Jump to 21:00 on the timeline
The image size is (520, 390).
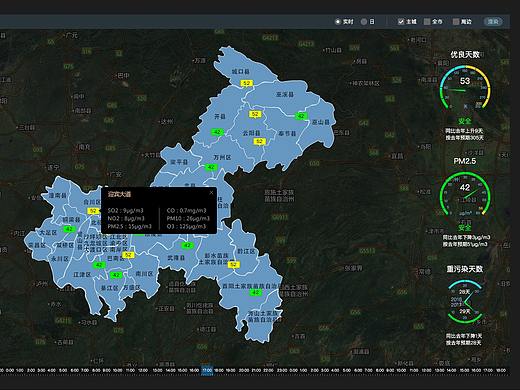256,370
